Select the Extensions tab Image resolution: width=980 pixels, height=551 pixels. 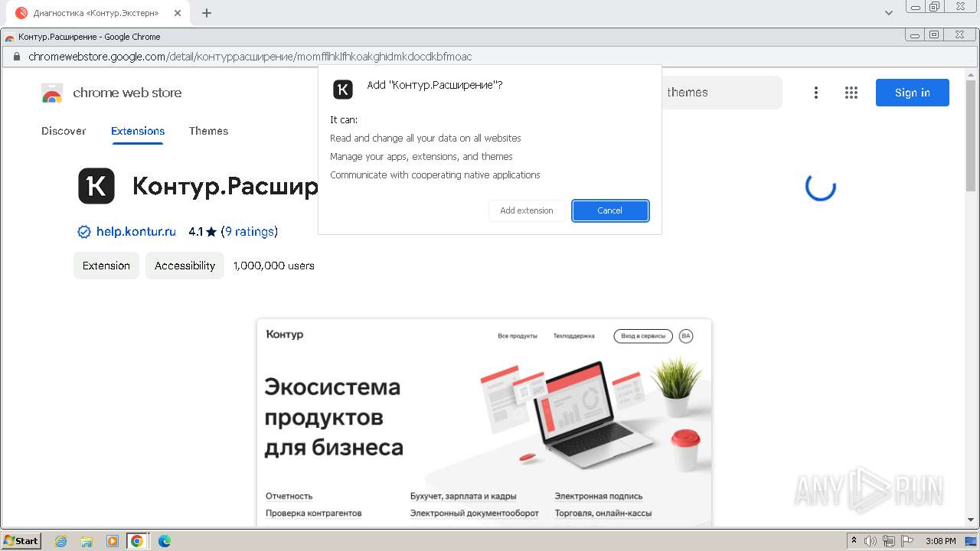coord(138,131)
